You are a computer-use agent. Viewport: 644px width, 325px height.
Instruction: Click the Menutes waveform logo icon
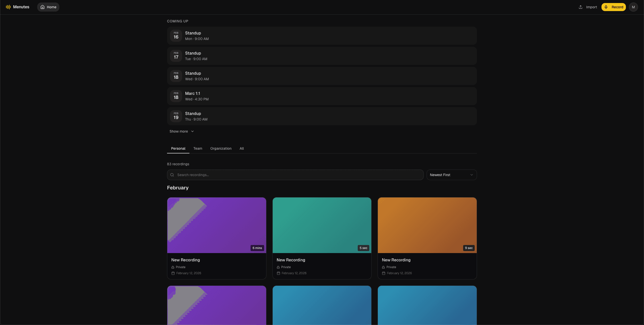tap(8, 7)
